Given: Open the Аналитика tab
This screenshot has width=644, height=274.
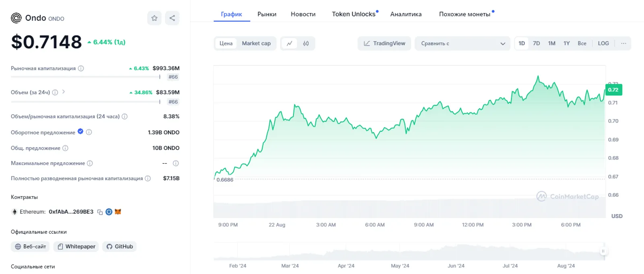Looking at the screenshot, I should [406, 14].
